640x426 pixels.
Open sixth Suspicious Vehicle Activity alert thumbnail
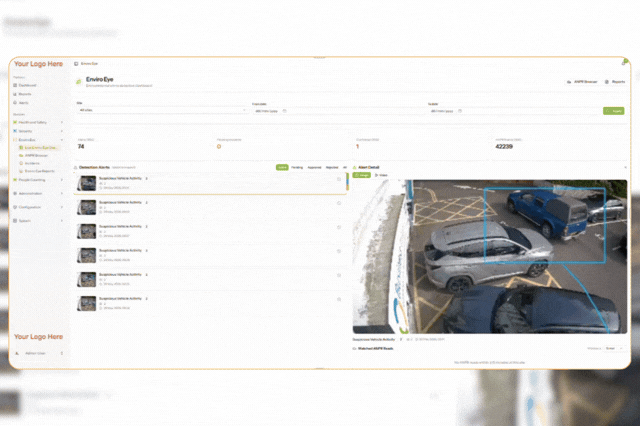(87, 304)
